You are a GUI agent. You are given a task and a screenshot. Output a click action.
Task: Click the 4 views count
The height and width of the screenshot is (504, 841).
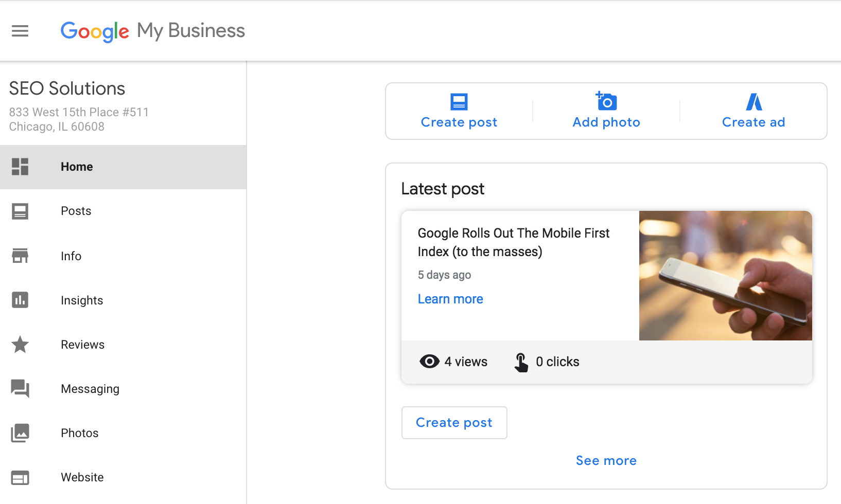point(466,362)
